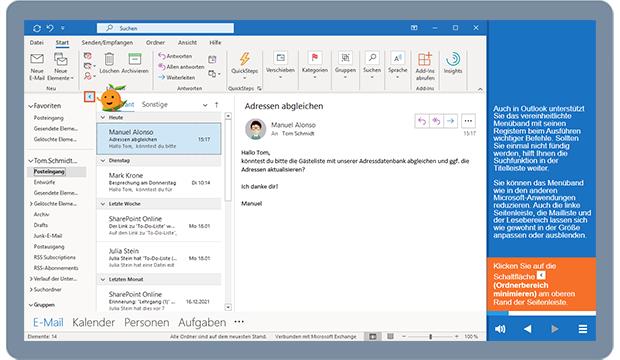Viewport: 620px width, 360px height.
Task: Open the Gruppen ribbon button
Action: (x=345, y=65)
